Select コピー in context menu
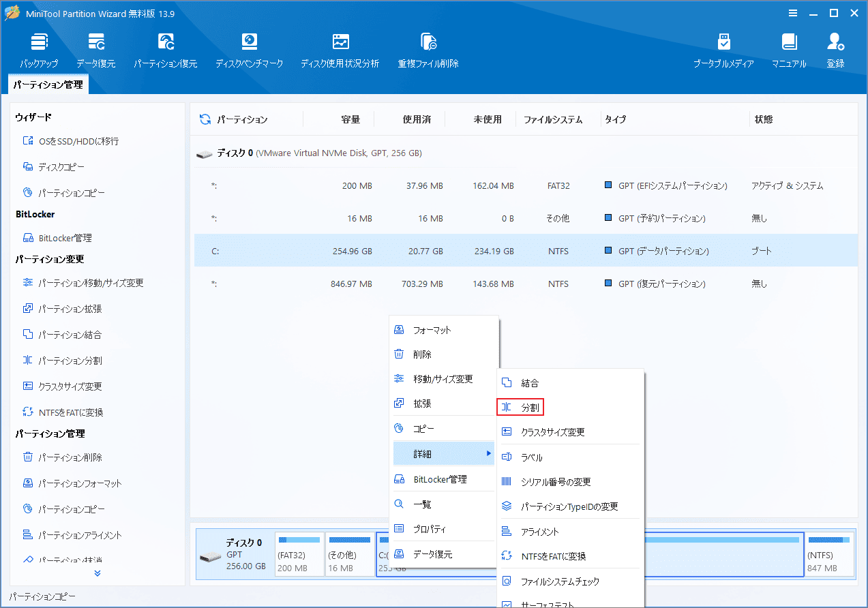This screenshot has height=608, width=868. pos(444,429)
